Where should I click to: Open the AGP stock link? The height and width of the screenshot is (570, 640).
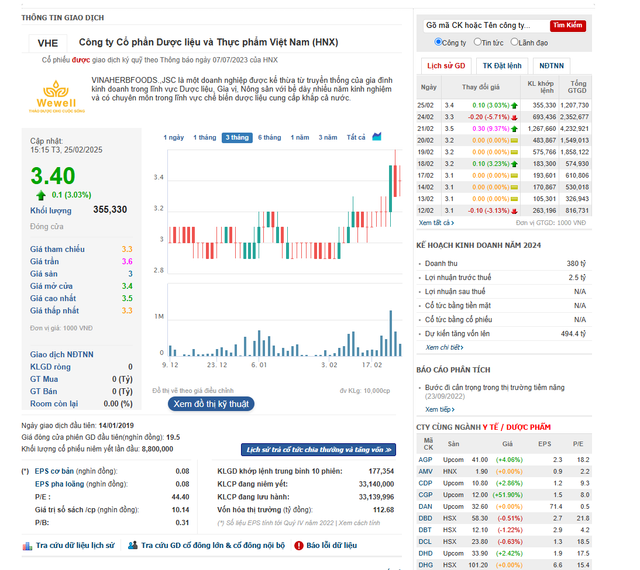[x=425, y=460]
